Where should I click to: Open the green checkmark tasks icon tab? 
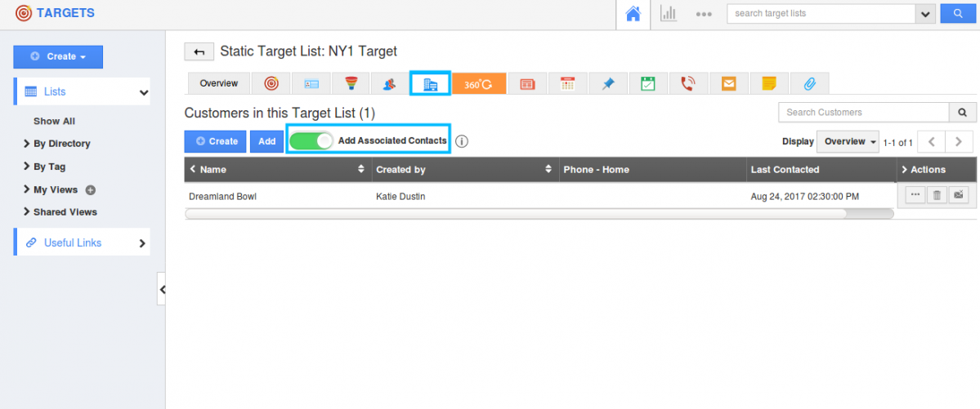(x=648, y=83)
